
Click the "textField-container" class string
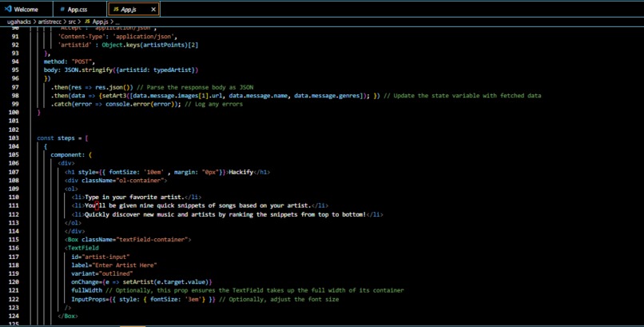152,240
